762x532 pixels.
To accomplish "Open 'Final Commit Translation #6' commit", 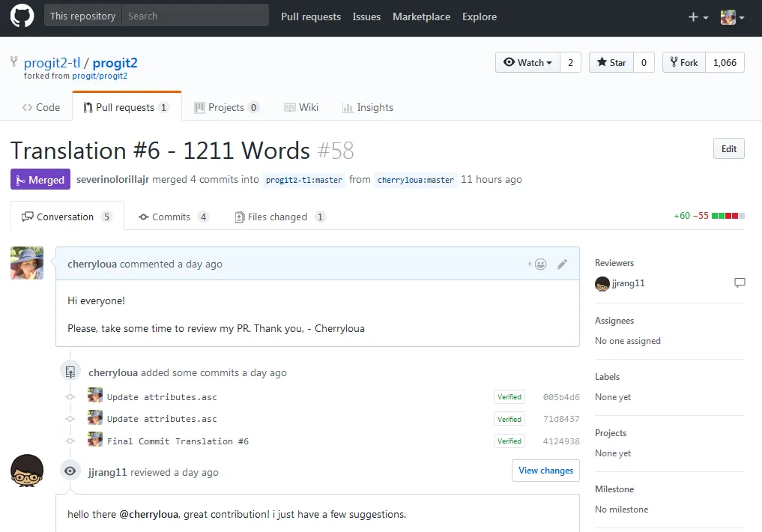I will (x=178, y=441).
